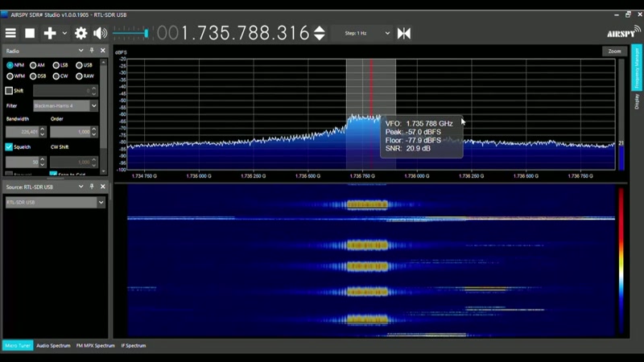Close the Source RTL-SDR USB panel

[x=103, y=187]
